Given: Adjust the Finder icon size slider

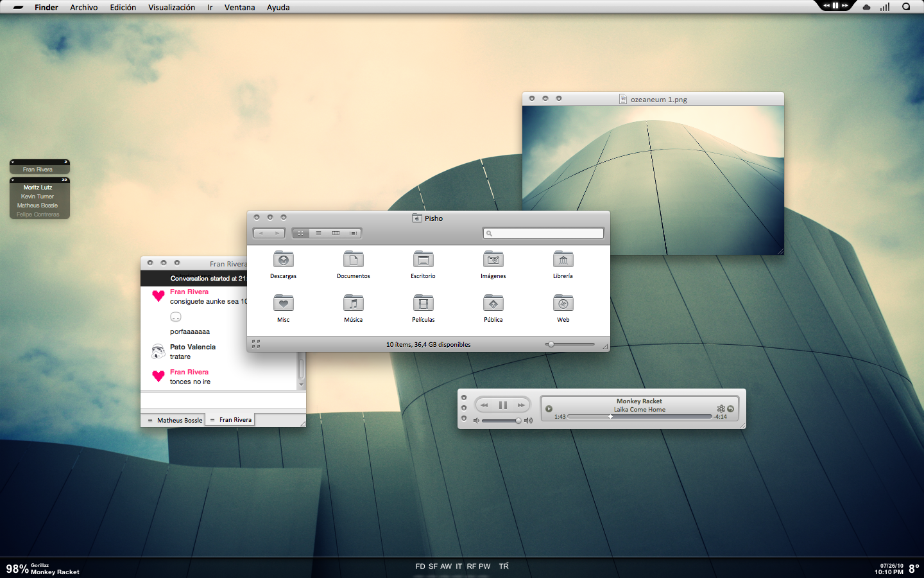Looking at the screenshot, I should click(x=570, y=344).
